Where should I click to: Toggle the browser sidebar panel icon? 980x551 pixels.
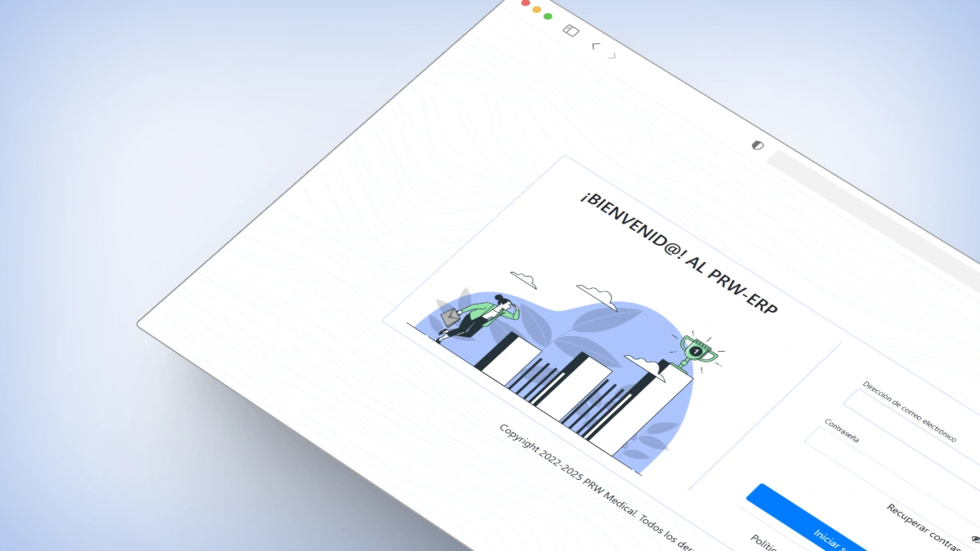click(x=571, y=31)
